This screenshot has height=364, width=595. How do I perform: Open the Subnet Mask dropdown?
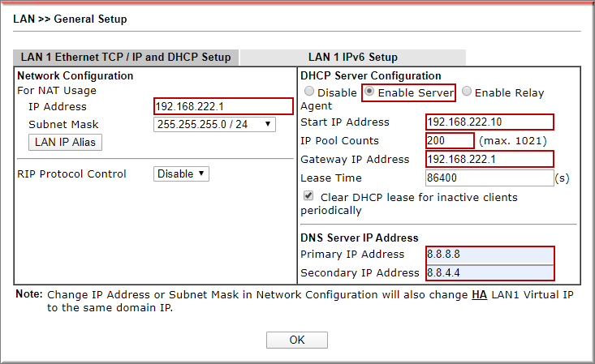tap(214, 124)
